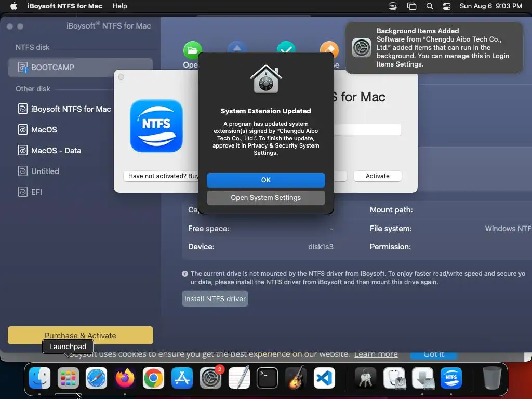
Task: Click the green Open toolbar icon
Action: click(192, 50)
